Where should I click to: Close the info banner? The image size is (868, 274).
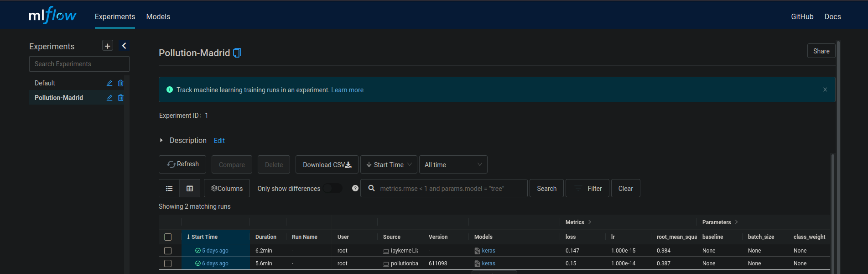point(825,90)
